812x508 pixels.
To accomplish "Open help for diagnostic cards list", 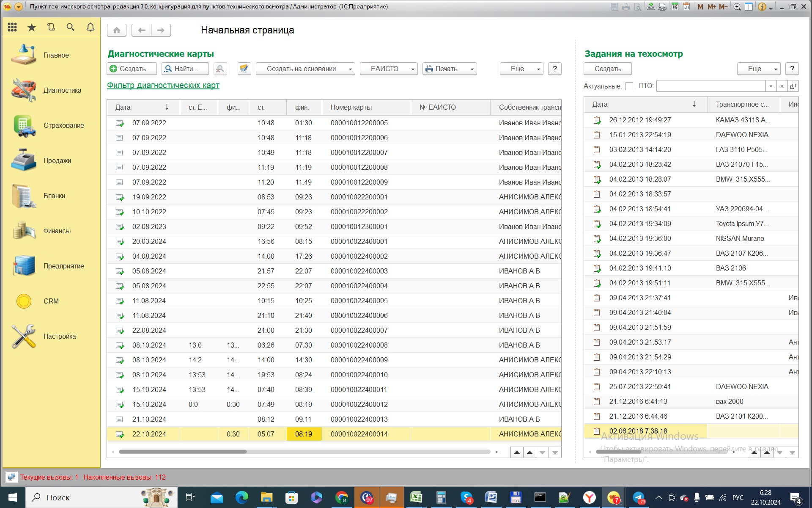I will pos(554,69).
